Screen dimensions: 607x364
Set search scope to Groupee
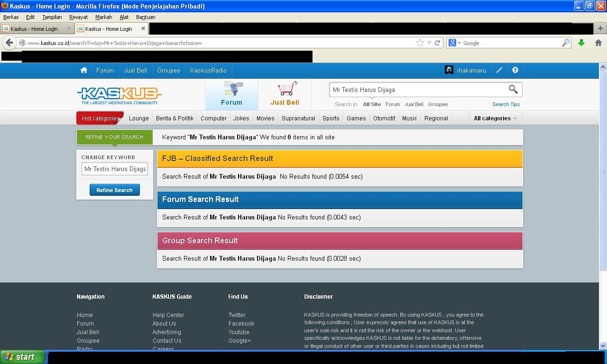pyautogui.click(x=438, y=104)
